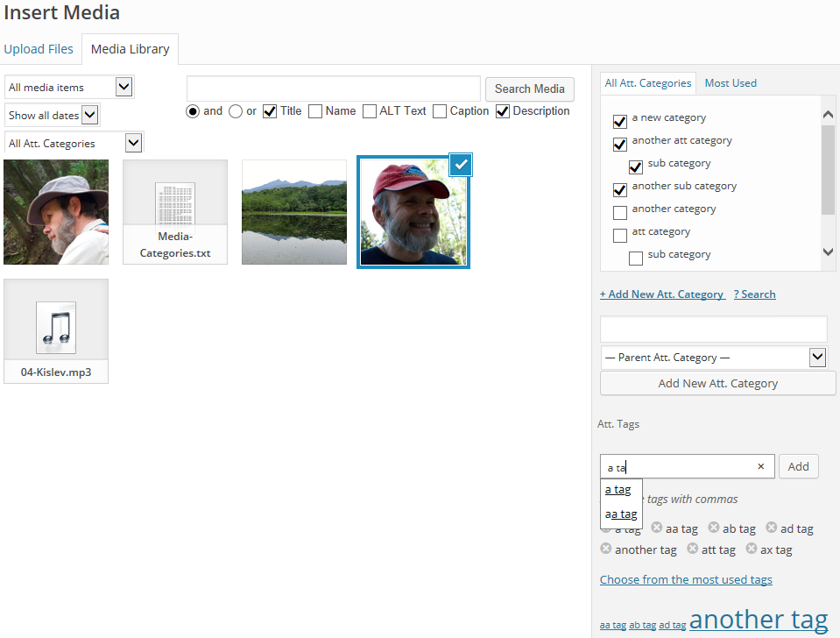The height and width of the screenshot is (638, 840).
Task: Switch to Upload Files tab
Action: pos(39,49)
